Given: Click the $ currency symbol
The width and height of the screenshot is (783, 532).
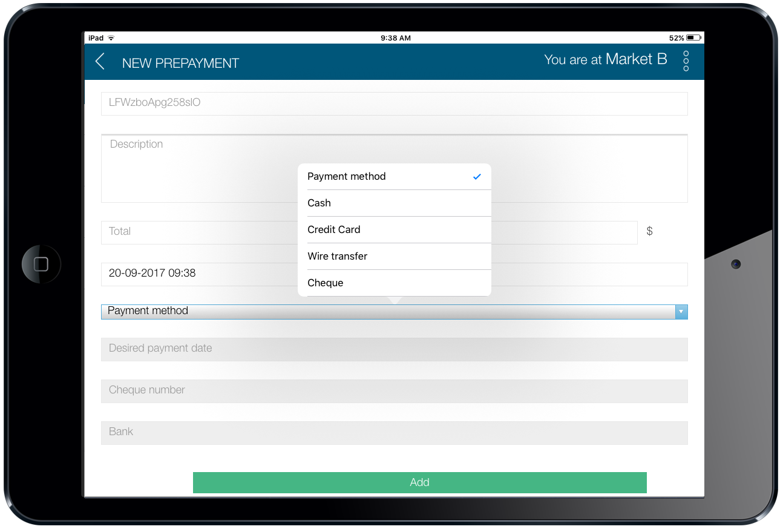Looking at the screenshot, I should pos(650,231).
